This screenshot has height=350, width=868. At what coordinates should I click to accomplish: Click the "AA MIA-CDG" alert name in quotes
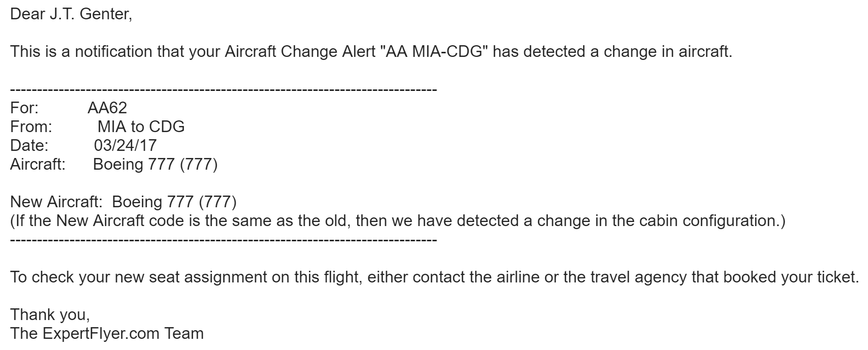point(434,51)
